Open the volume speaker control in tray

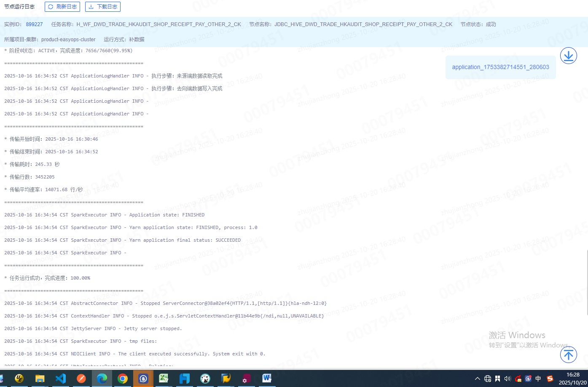click(x=507, y=379)
